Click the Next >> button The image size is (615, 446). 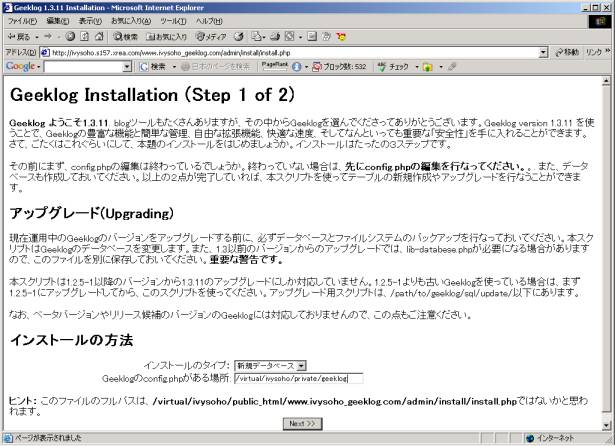point(302,424)
